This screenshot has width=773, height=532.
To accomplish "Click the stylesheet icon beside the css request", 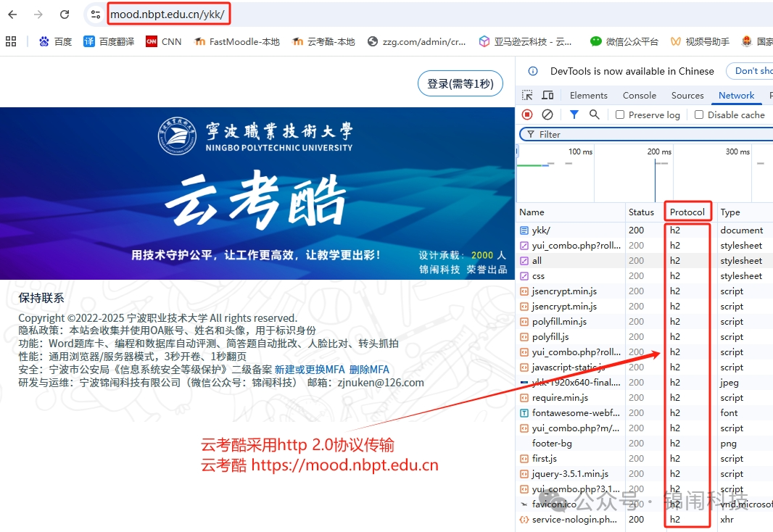I will pyautogui.click(x=524, y=276).
